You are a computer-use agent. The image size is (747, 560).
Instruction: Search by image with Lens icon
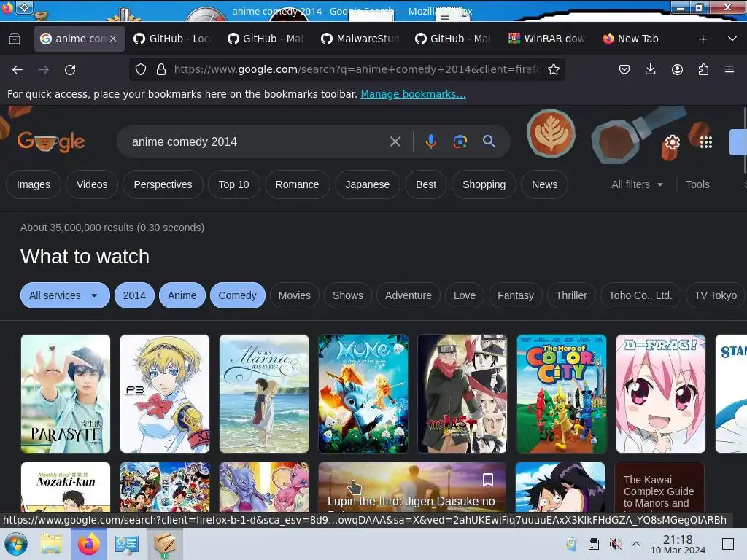460,141
